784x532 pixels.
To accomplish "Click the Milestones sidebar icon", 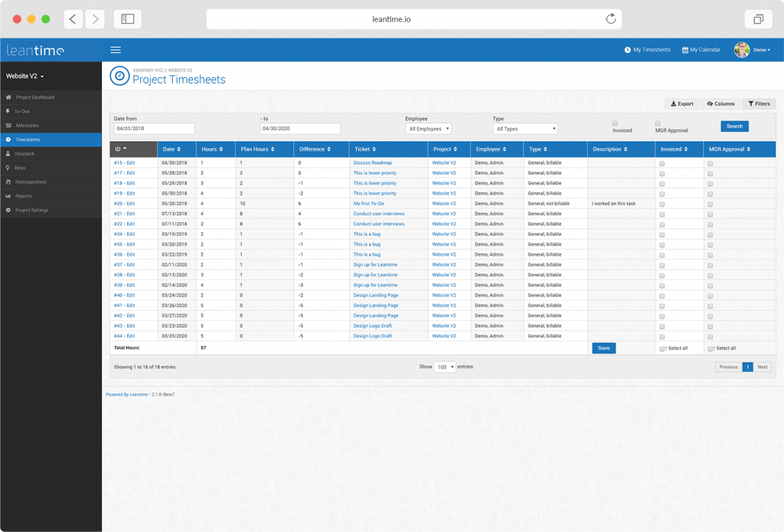I will [8, 126].
